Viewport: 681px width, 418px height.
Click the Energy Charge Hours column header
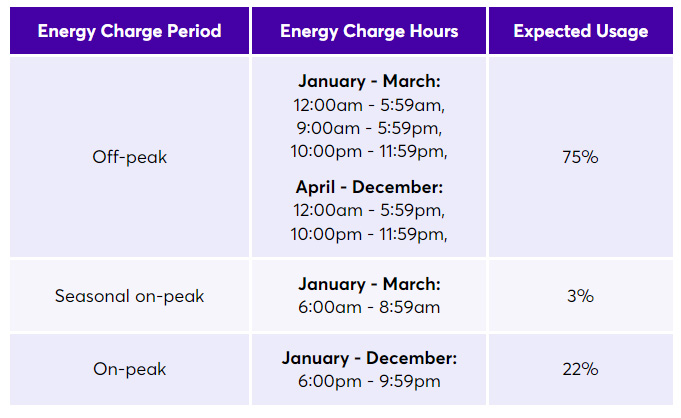tap(369, 31)
